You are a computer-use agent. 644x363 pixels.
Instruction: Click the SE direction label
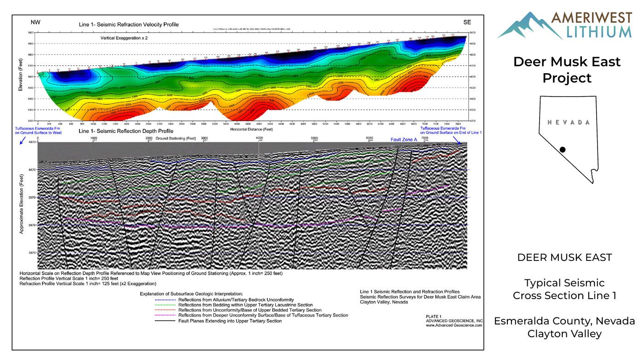pos(467,22)
